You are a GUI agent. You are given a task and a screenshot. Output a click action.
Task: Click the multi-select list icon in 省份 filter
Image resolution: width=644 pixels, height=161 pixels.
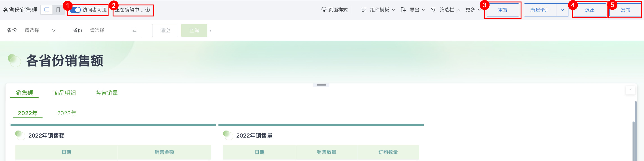click(134, 30)
